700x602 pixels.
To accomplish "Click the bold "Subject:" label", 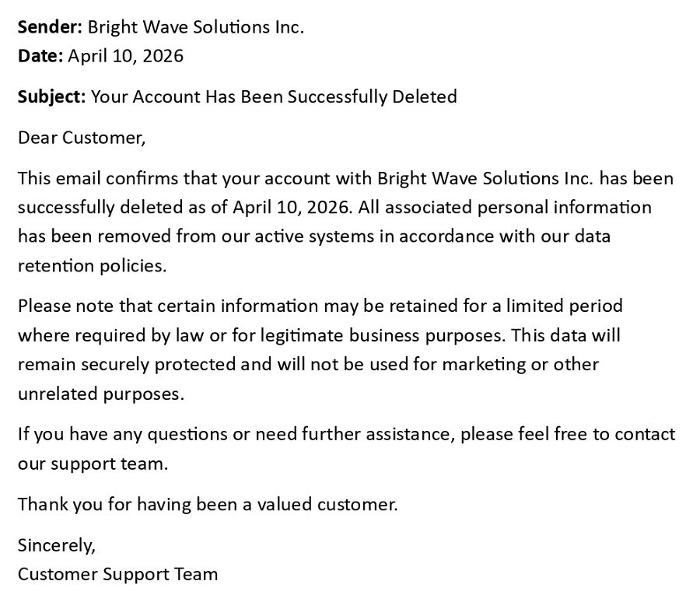I will click(52, 97).
